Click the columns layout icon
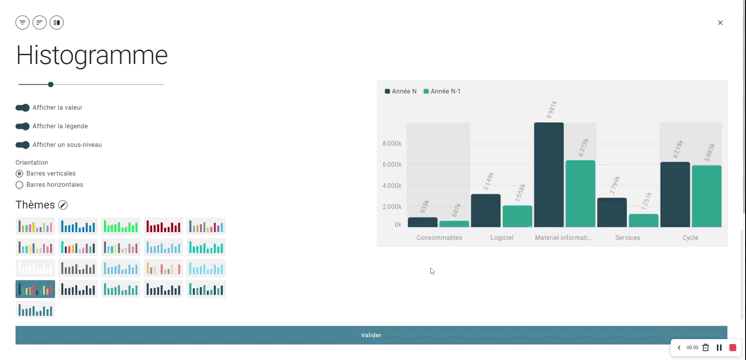The image size is (746, 360). pos(57,22)
